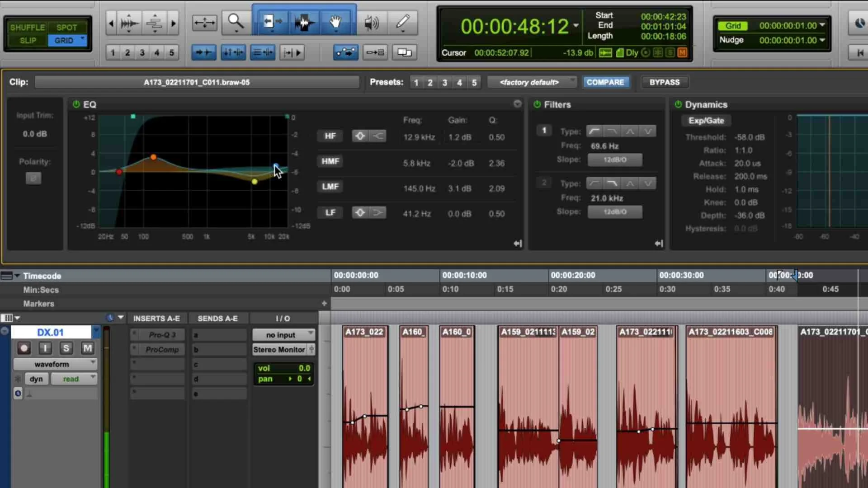Click the track volume control showing 0.0
Viewport: 868px width, 488px height.
pyautogui.click(x=283, y=368)
